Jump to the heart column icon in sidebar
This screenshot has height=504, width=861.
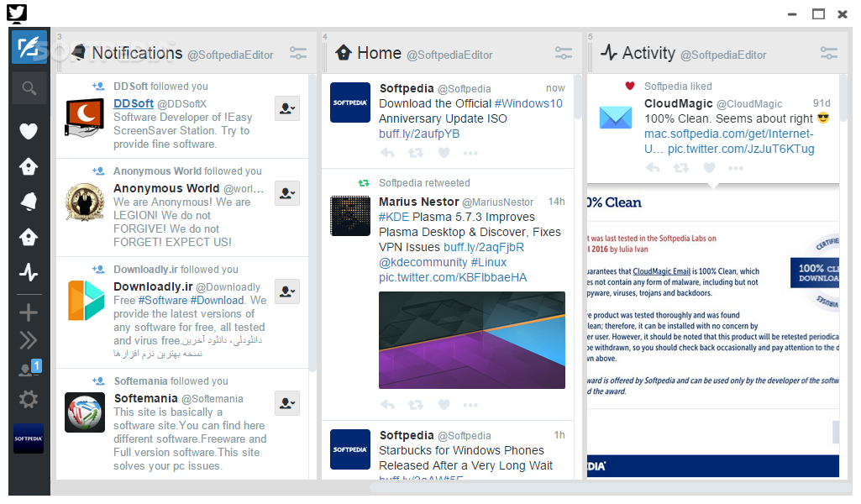click(x=29, y=131)
